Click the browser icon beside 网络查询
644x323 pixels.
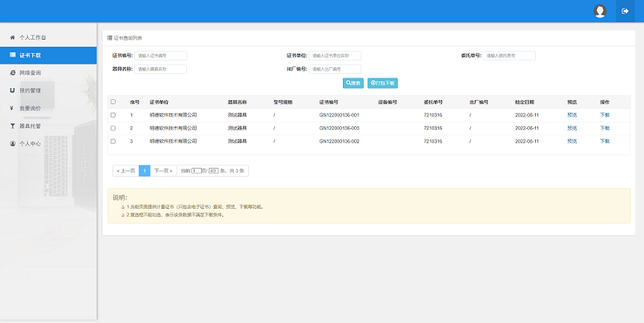pos(13,72)
